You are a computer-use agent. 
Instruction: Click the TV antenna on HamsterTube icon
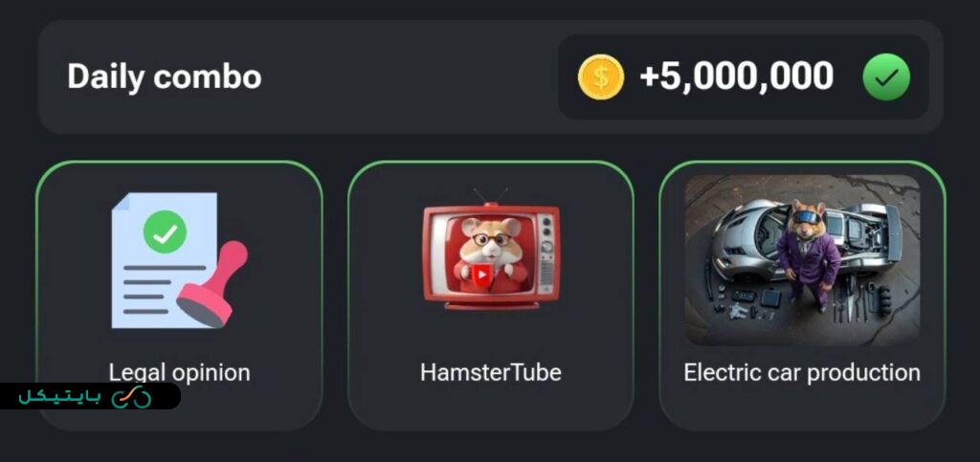coord(491,195)
